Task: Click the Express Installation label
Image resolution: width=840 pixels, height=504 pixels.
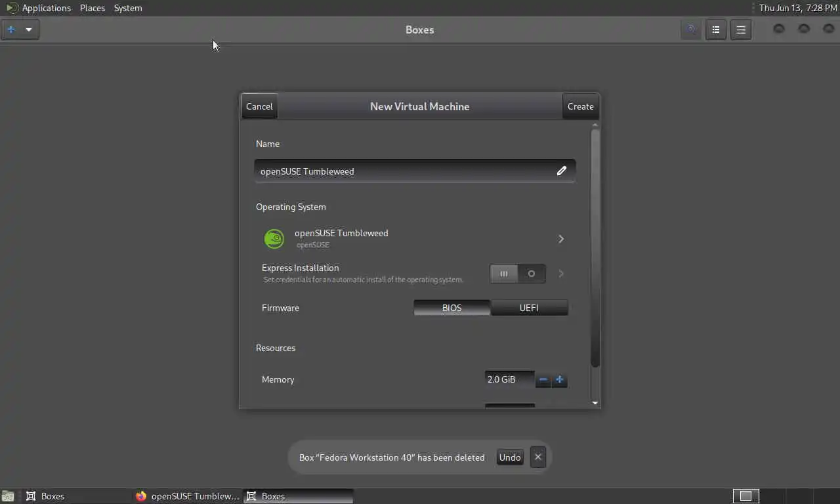Action: (301, 268)
